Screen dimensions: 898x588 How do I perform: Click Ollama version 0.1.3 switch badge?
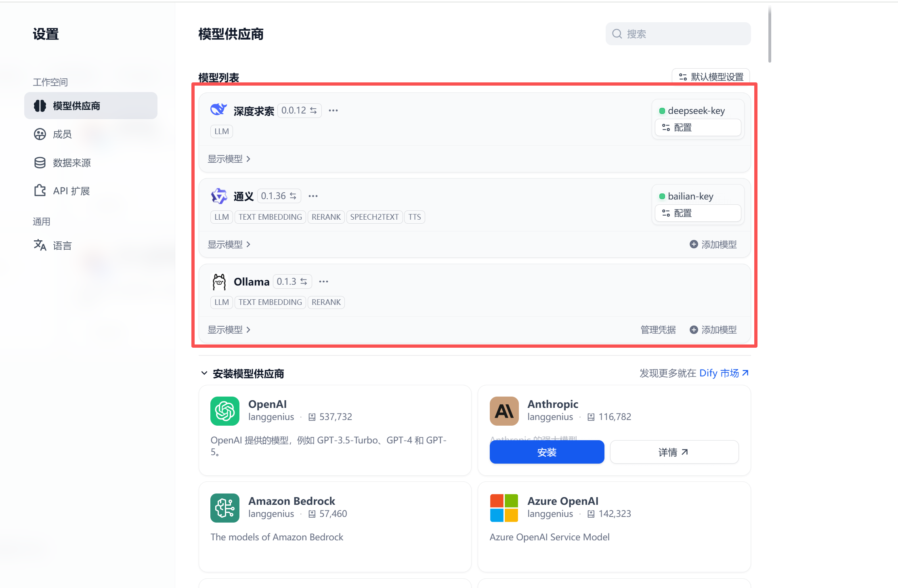pos(292,282)
